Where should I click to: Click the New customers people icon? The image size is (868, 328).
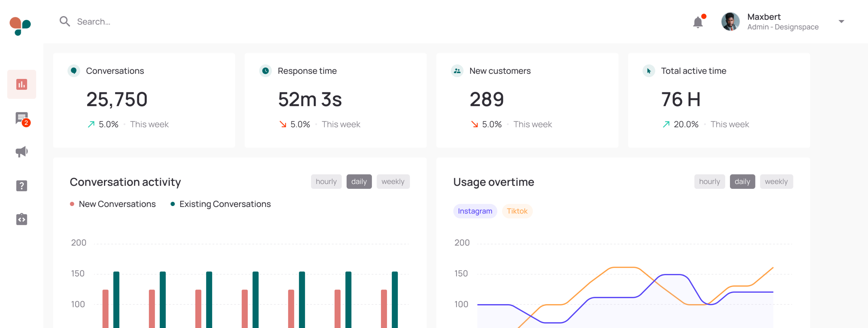pos(457,71)
